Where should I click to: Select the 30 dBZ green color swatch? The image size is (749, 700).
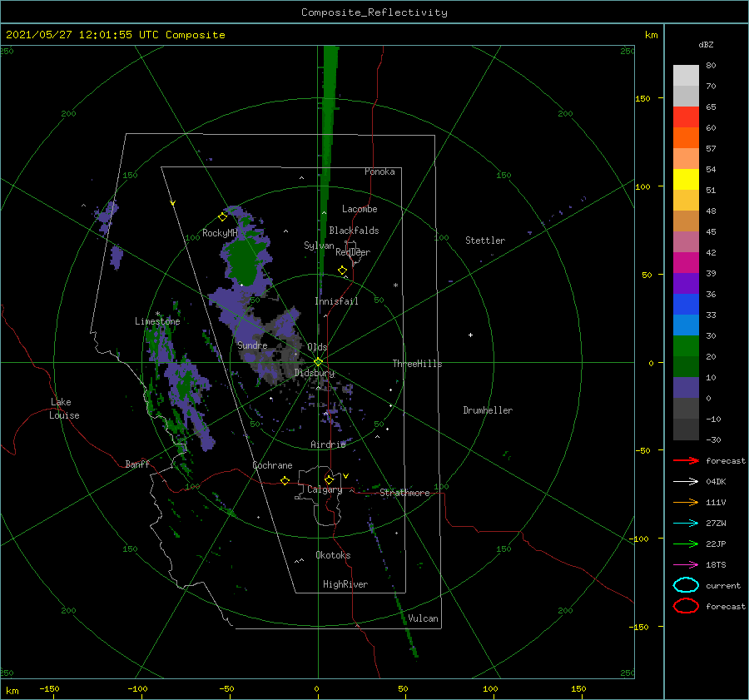tap(686, 346)
